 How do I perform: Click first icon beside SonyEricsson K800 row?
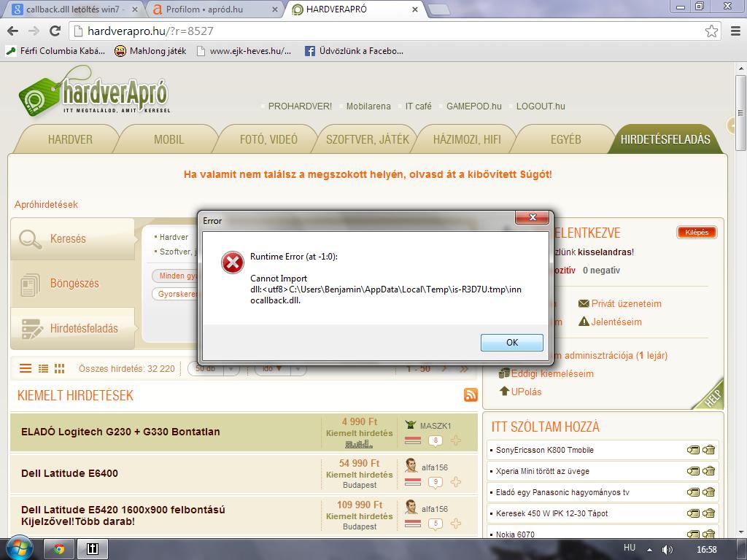(693, 450)
